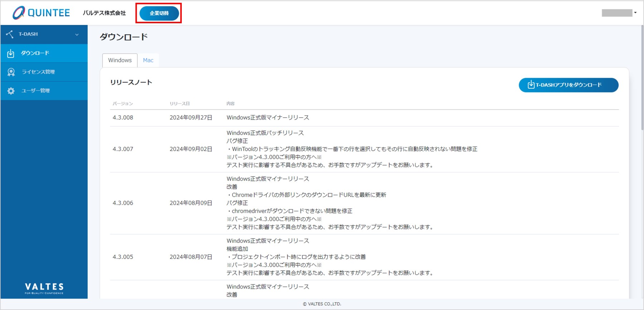Select the version 4.3.005 release row
This screenshot has height=310, width=644.
tap(123, 257)
